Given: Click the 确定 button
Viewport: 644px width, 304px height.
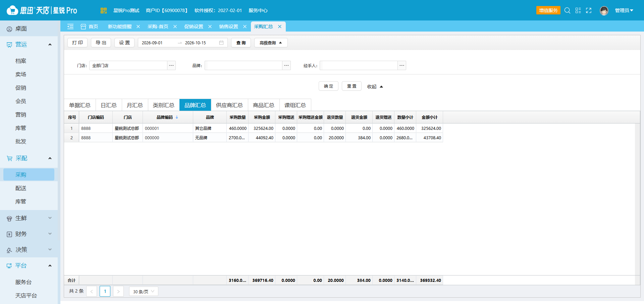Looking at the screenshot, I should tap(328, 86).
